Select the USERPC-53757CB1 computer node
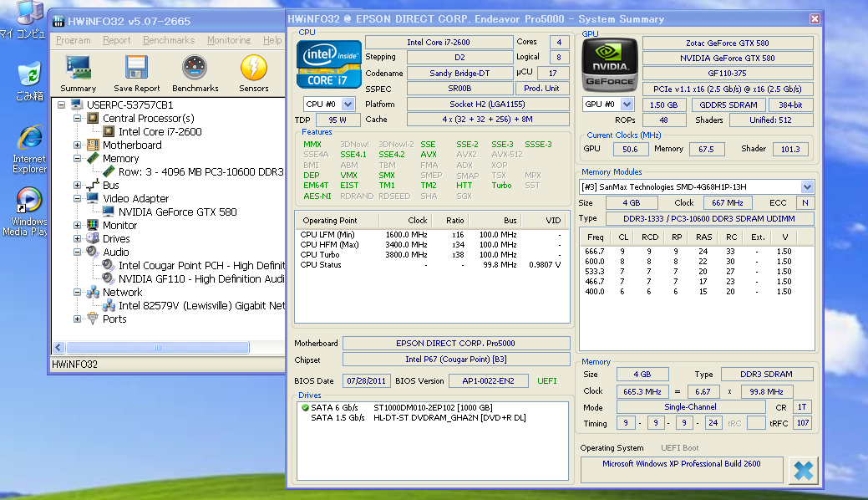Image resolution: width=868 pixels, height=500 pixels. [x=129, y=105]
